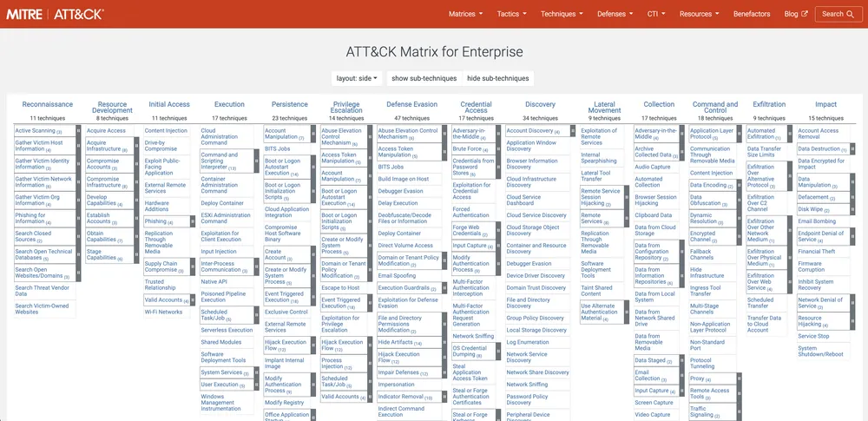Viewport: 868px width, 421px height.
Task: Expand the OS Credential Dumping handle
Action: pyautogui.click(x=498, y=352)
